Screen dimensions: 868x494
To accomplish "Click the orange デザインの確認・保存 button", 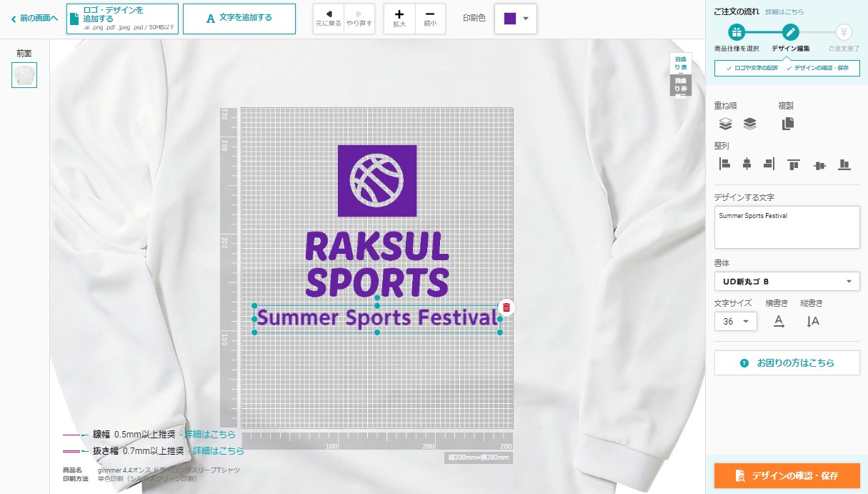I will (x=787, y=475).
